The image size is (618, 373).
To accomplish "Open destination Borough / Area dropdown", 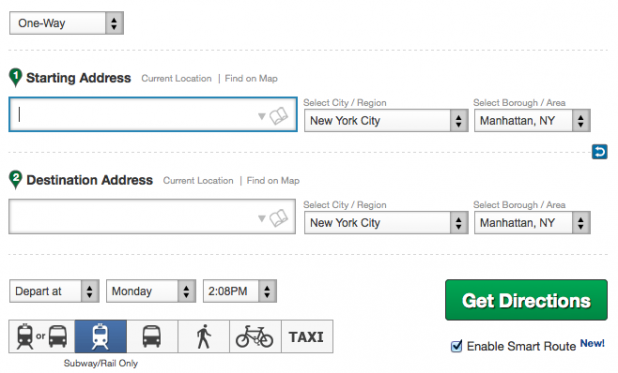I will [x=532, y=223].
